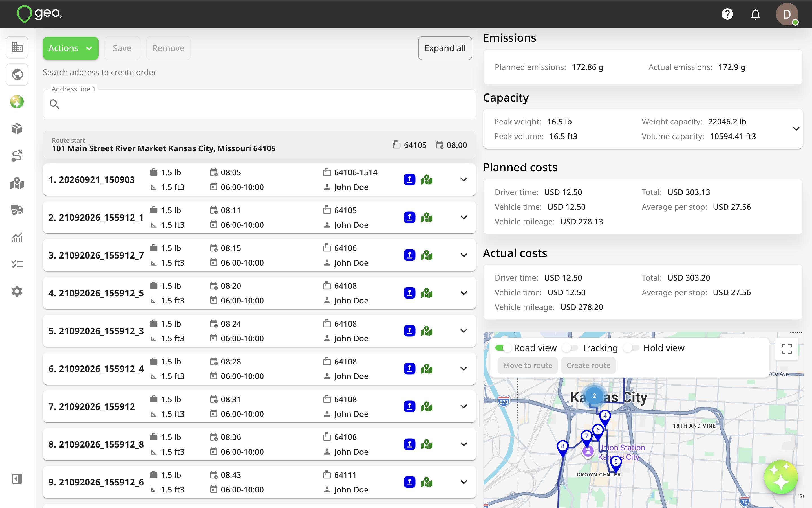The width and height of the screenshot is (812, 508).
Task: Toggle the Hold view switch
Action: (x=631, y=348)
